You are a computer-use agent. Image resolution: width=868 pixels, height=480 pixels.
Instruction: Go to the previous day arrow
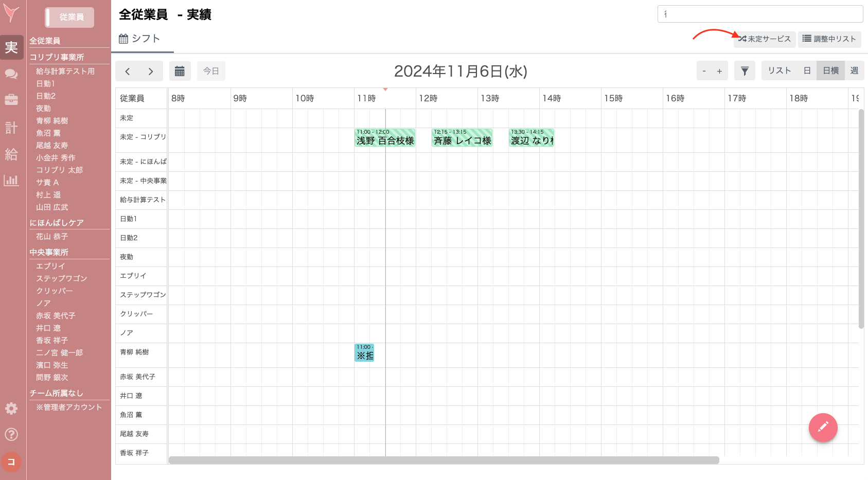point(128,71)
